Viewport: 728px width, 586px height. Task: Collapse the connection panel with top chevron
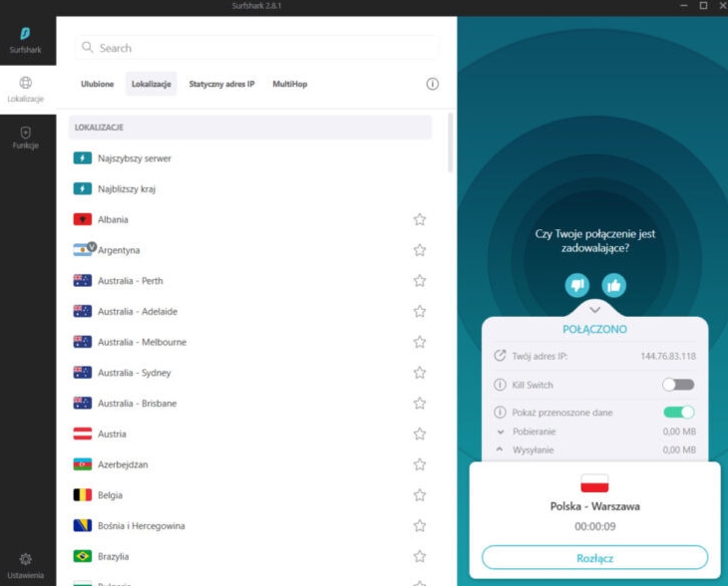click(x=595, y=310)
